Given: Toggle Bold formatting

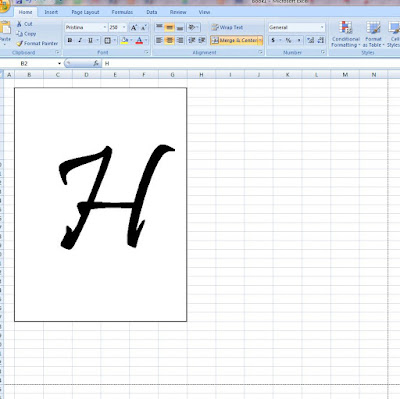Looking at the screenshot, I should (70, 40).
